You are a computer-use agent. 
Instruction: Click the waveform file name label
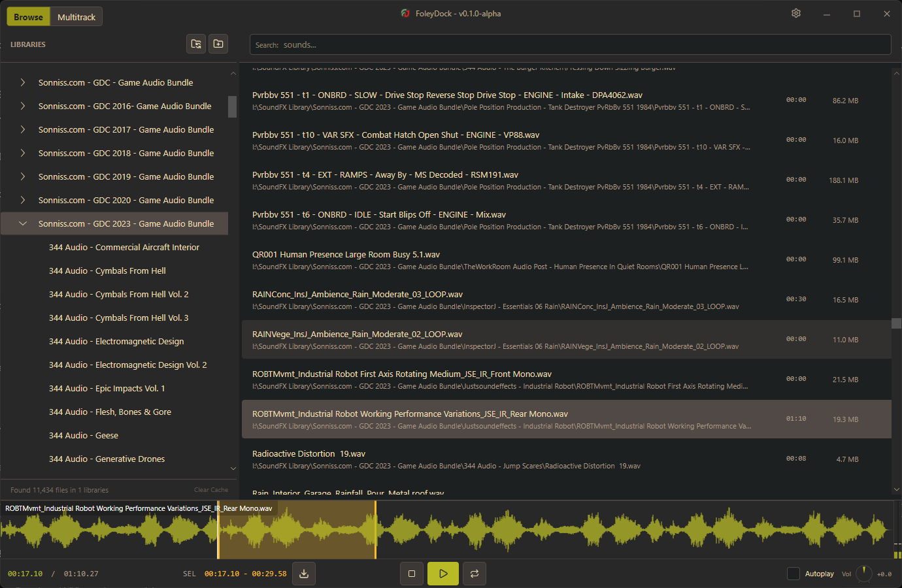[x=139, y=508]
